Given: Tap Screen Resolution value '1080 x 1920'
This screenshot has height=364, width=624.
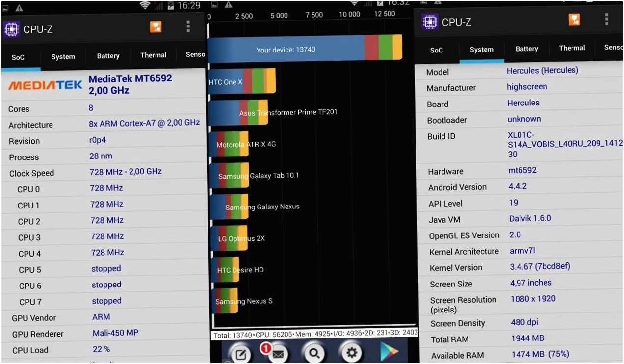Looking at the screenshot, I should pyautogui.click(x=533, y=299).
